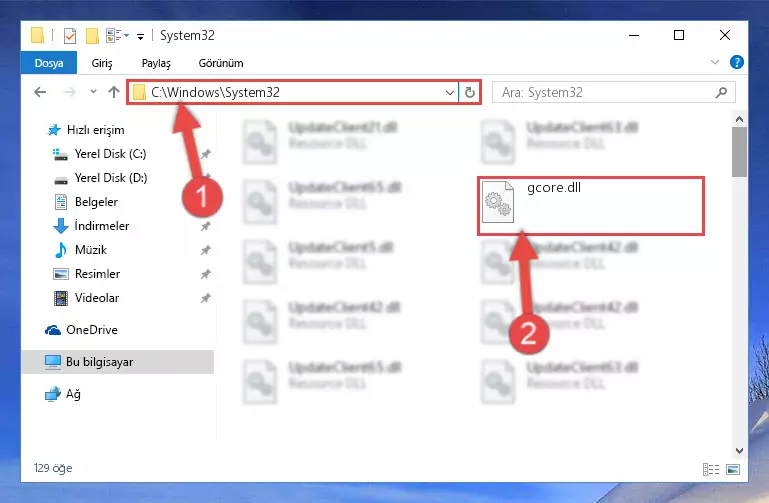
Task: Click the pin icon next to İndirmeler
Action: click(205, 226)
